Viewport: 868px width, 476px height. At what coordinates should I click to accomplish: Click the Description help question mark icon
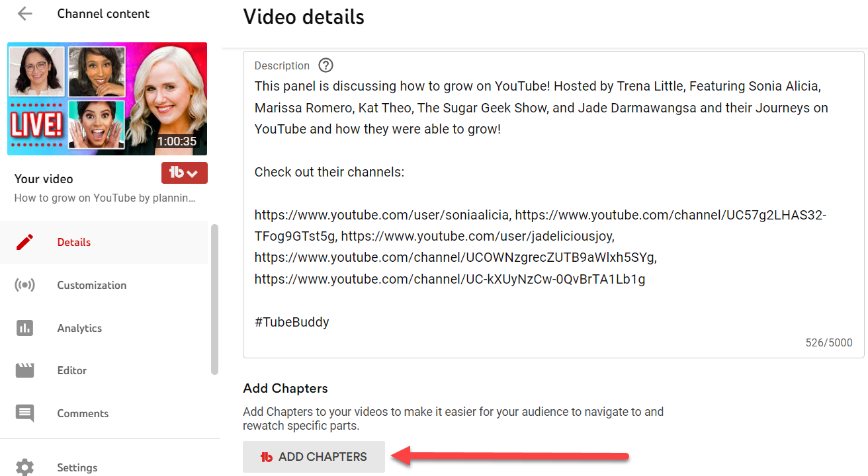click(x=325, y=65)
